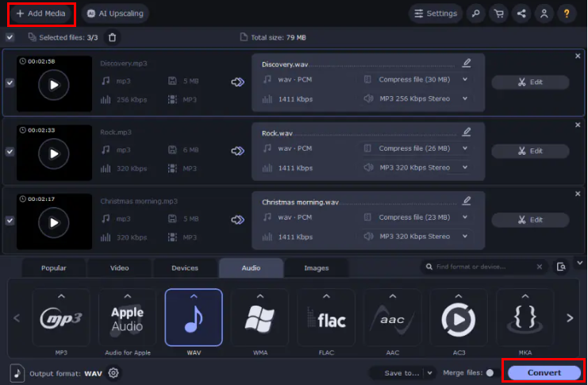Play the Christmas morning.mp3 preview
Screen dimensions: 588x385
[54, 223]
